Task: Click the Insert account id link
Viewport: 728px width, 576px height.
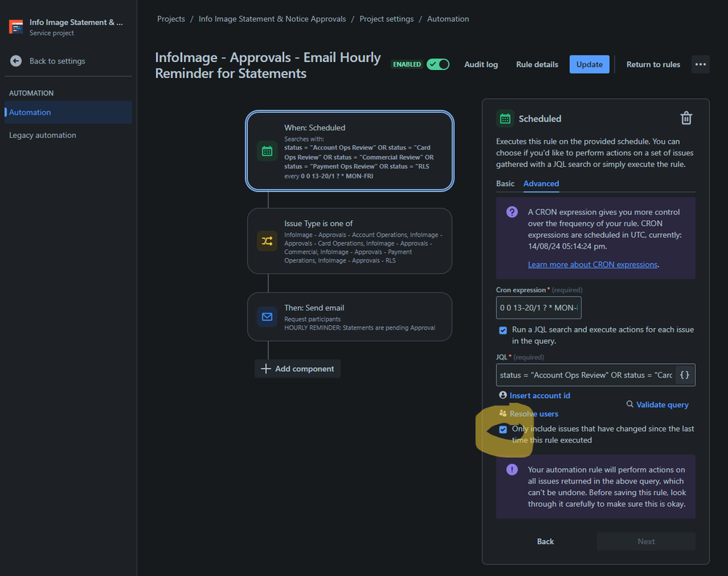Action: [x=539, y=395]
